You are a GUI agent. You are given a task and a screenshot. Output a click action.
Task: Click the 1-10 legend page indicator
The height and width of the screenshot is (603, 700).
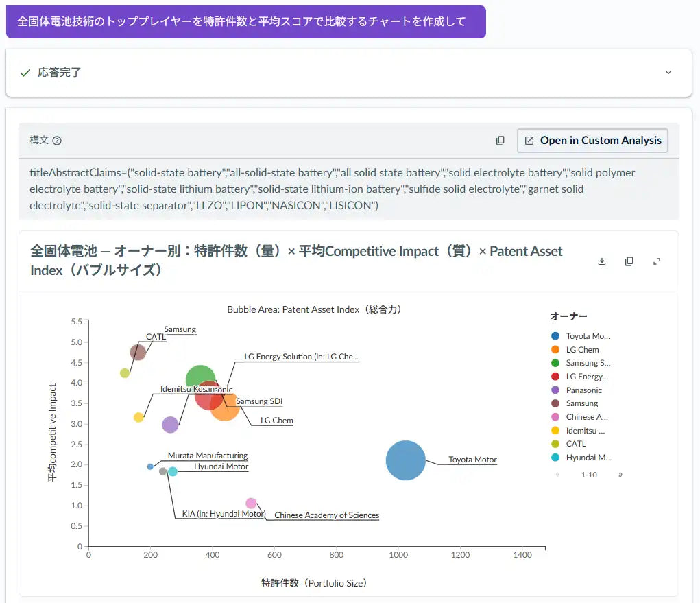coord(589,475)
